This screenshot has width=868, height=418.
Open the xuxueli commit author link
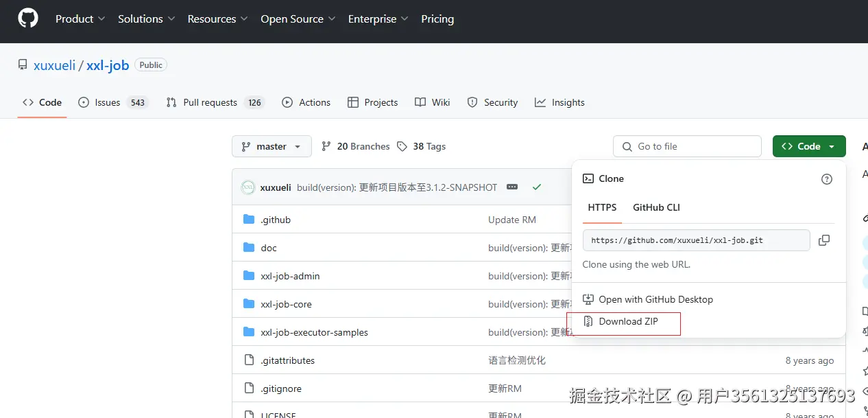(x=276, y=187)
